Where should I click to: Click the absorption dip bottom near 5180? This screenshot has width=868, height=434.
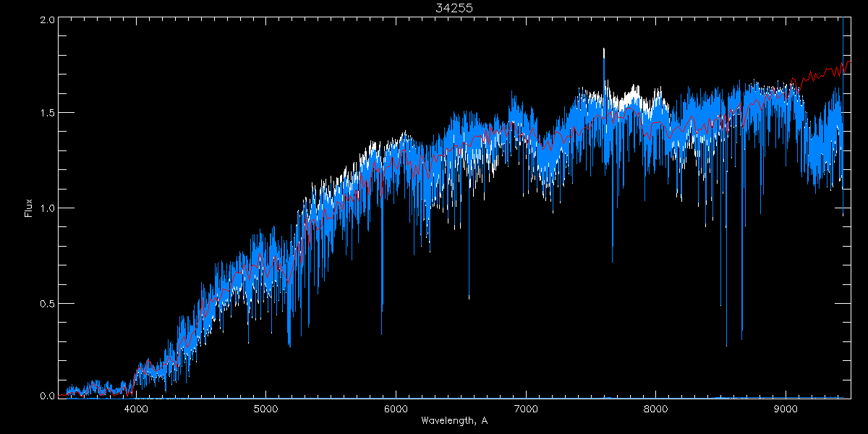tap(289, 344)
